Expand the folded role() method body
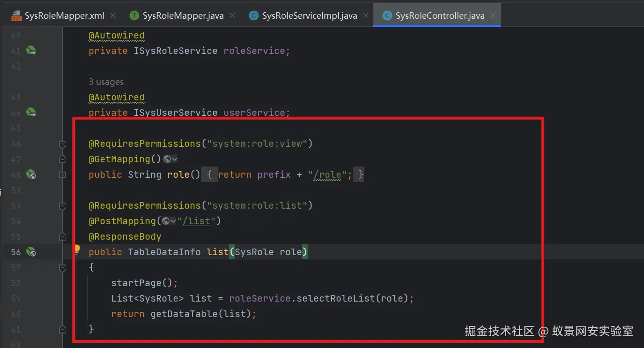Viewport: 644px width, 348px height. (x=62, y=175)
